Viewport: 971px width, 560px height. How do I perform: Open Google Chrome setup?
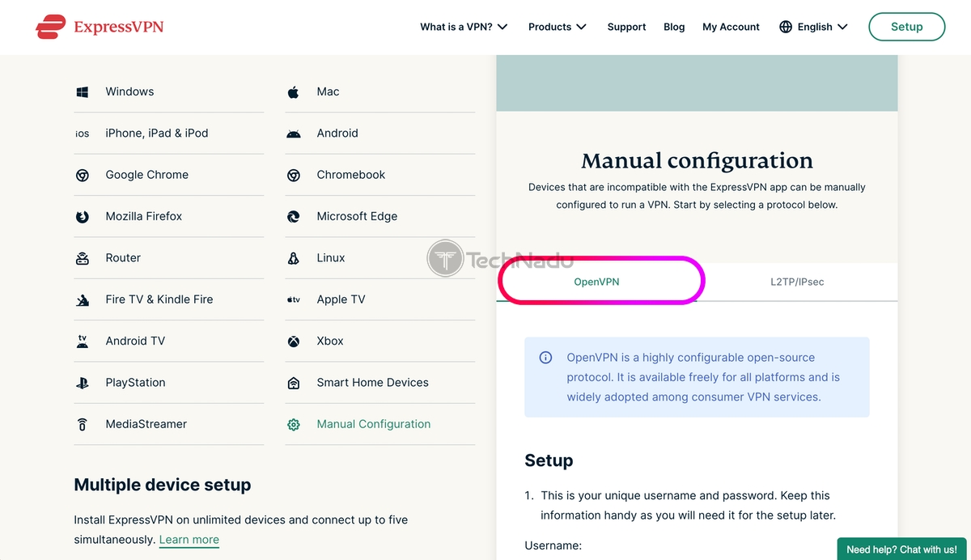point(168,175)
